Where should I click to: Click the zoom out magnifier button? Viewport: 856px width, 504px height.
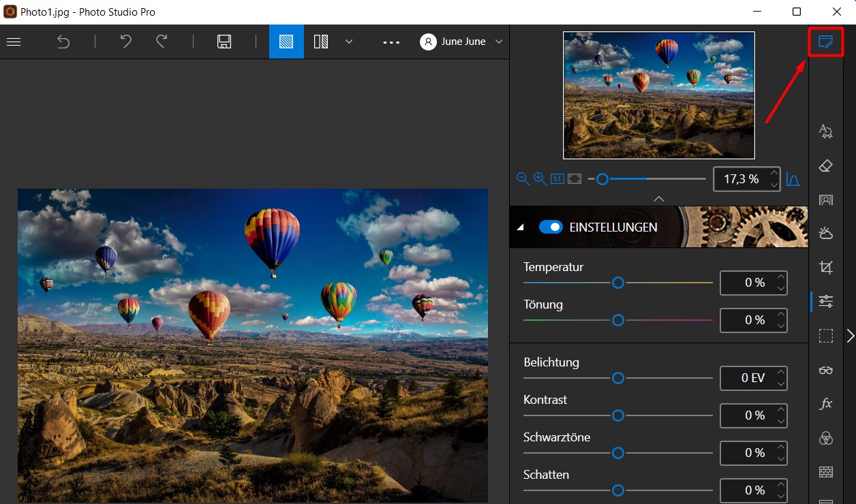[523, 178]
